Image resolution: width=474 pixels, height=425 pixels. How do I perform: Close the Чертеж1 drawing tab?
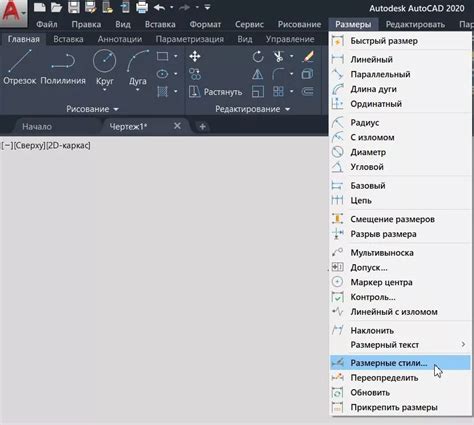(177, 126)
